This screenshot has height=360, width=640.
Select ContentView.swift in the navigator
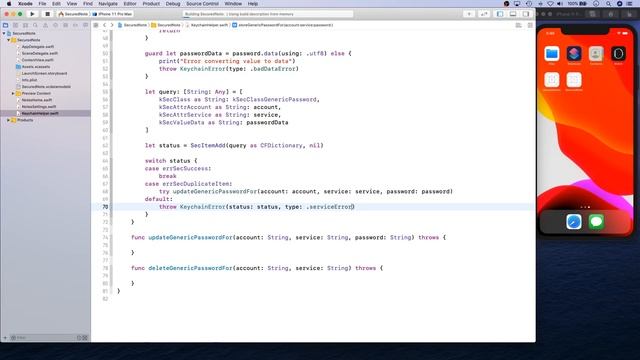click(x=37, y=60)
